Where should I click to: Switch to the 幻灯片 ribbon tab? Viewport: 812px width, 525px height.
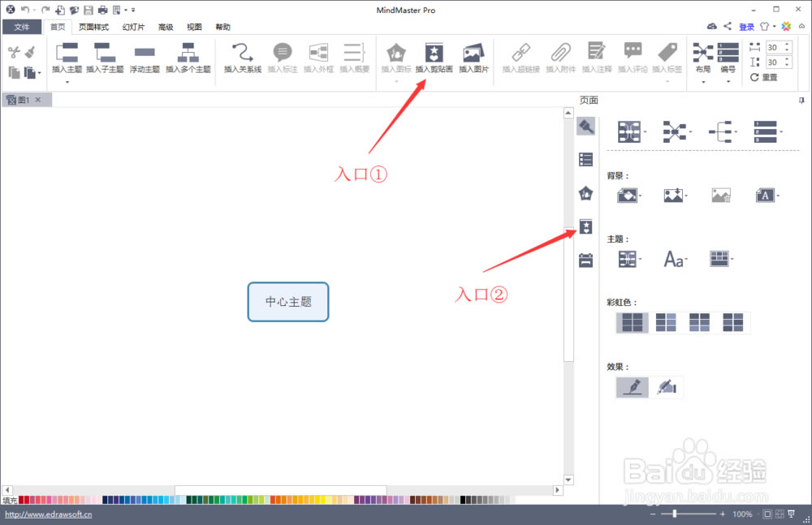(133, 26)
